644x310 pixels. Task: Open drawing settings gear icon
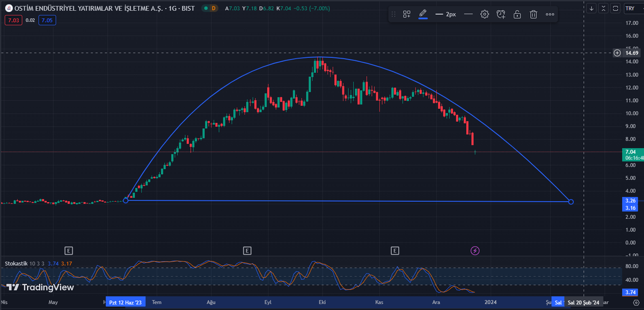point(485,14)
